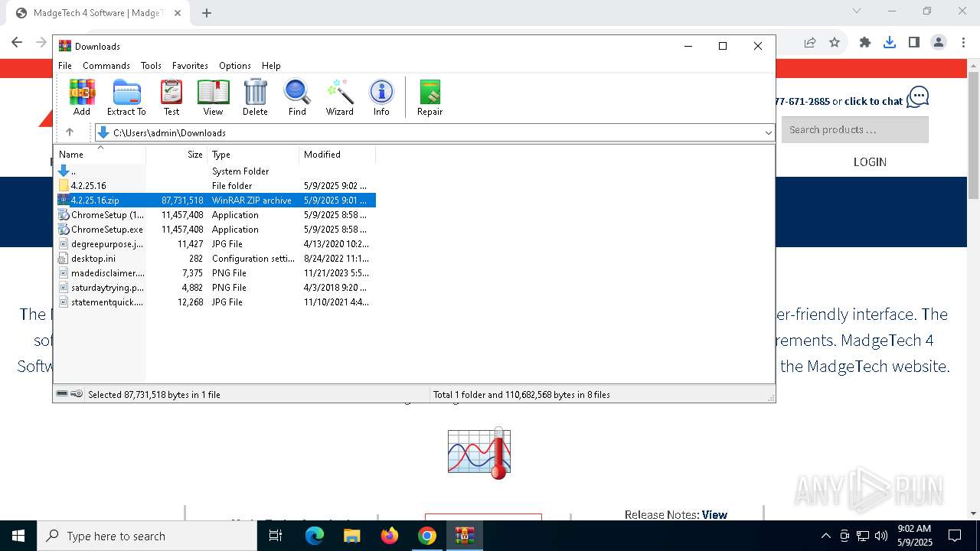Open Firefox from the taskbar
This screenshot has width=980, height=551.
[x=390, y=536]
